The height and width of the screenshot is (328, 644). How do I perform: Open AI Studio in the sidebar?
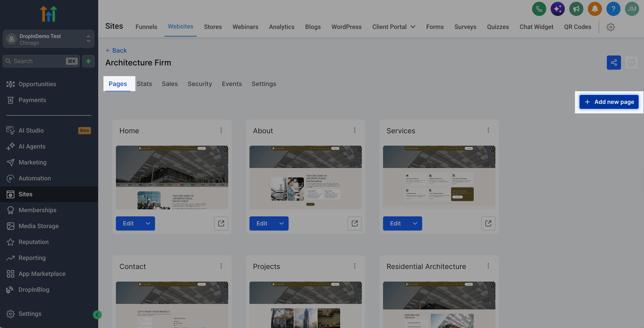(x=48, y=130)
